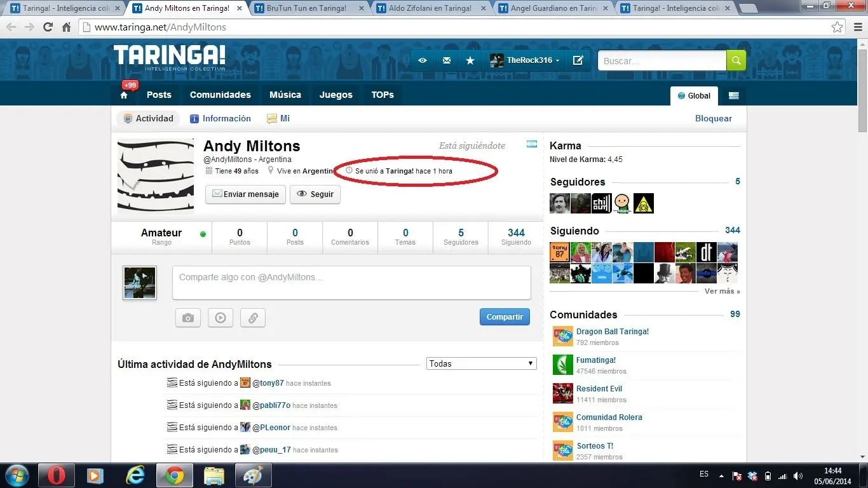The image size is (868, 488).
Task: Click the browser back arrow
Action: tap(11, 27)
